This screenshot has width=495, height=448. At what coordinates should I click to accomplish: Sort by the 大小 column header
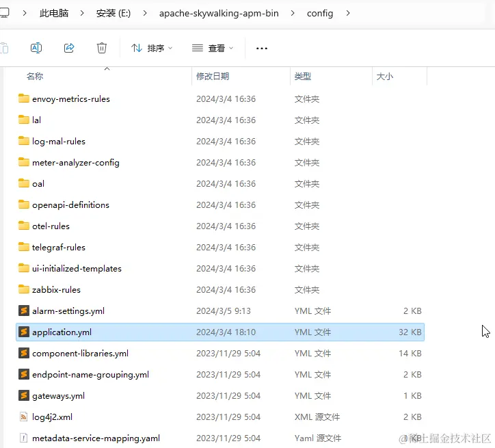pos(385,77)
